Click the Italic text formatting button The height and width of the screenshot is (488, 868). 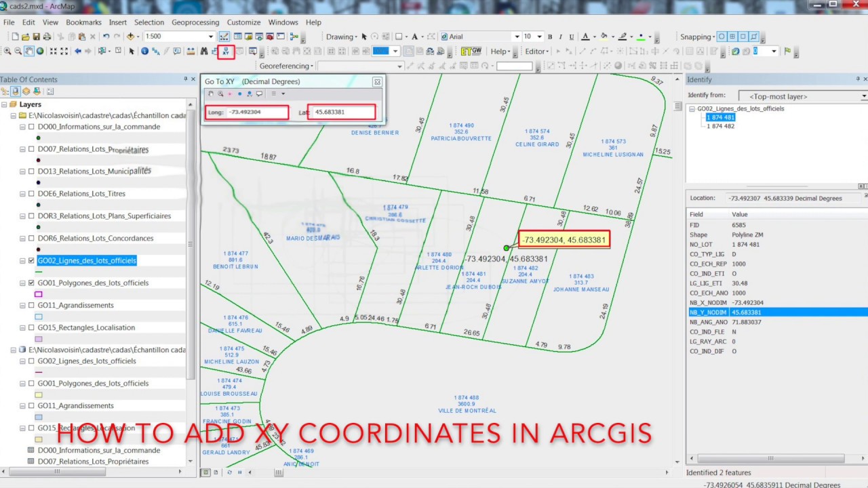click(x=561, y=37)
